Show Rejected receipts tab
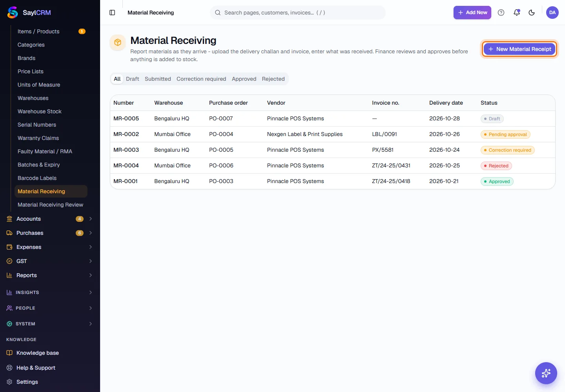The height and width of the screenshot is (392, 565). (273, 79)
